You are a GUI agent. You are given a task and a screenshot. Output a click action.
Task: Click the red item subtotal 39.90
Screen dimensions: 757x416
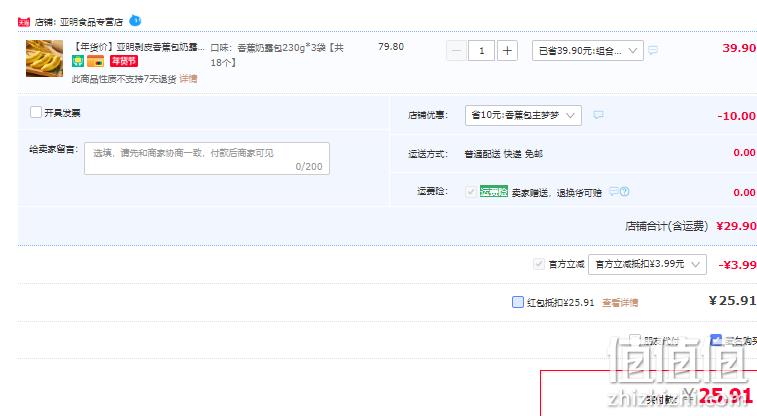click(739, 48)
